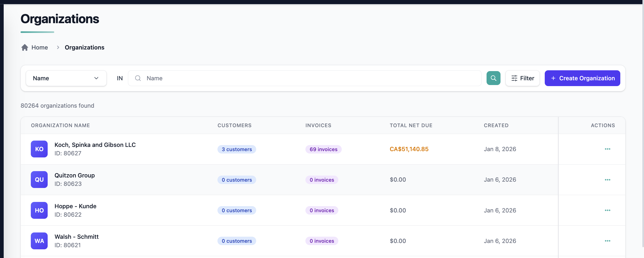Click the 3 customers badge
Screen dimensions: 644x258
click(x=237, y=149)
